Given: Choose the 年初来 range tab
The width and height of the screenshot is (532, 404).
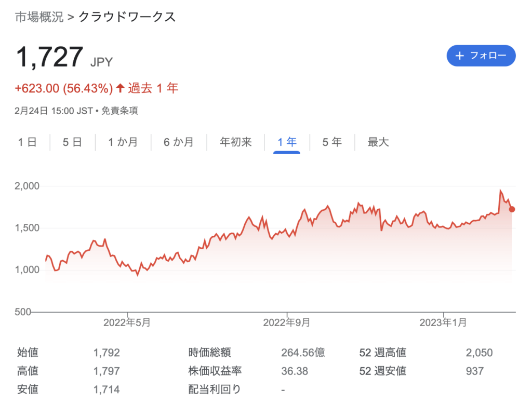Looking at the screenshot, I should pos(235,142).
